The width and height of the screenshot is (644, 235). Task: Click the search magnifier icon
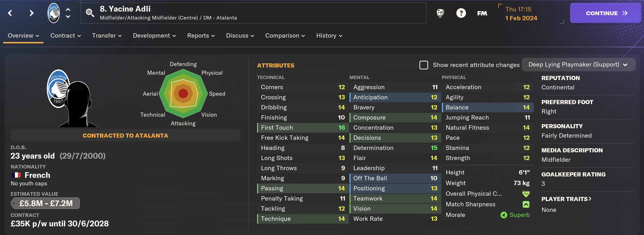pos(90,13)
